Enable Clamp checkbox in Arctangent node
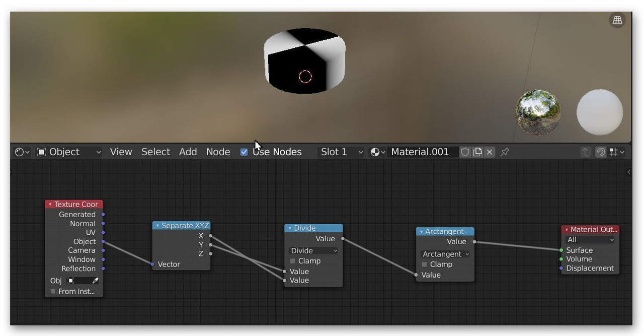 [x=425, y=264]
